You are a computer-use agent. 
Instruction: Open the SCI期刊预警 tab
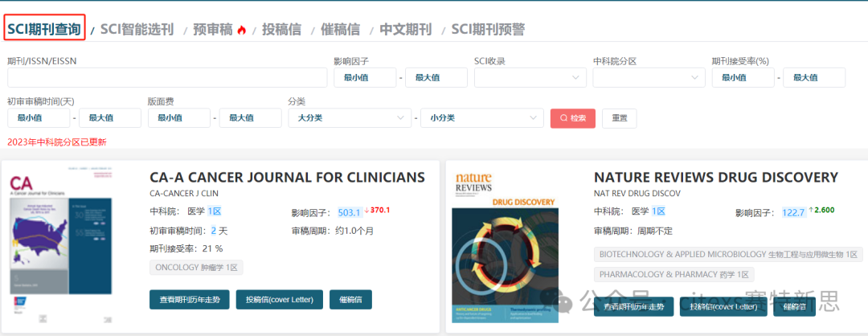[x=489, y=29]
